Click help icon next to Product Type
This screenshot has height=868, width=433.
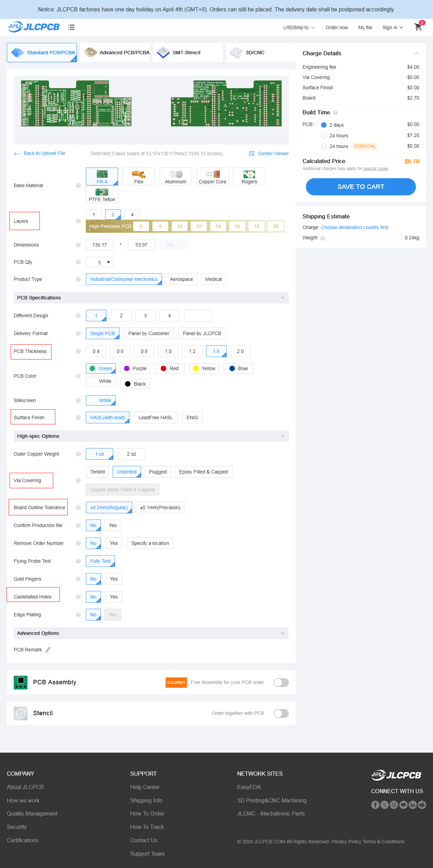[x=78, y=279]
